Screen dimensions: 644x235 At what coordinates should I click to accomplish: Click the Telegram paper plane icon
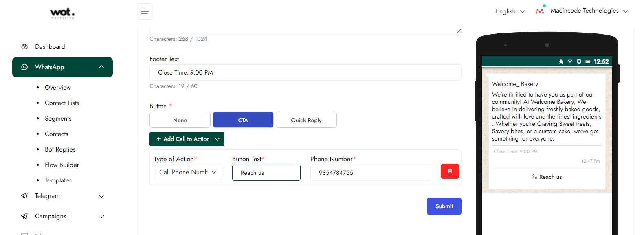tap(24, 196)
